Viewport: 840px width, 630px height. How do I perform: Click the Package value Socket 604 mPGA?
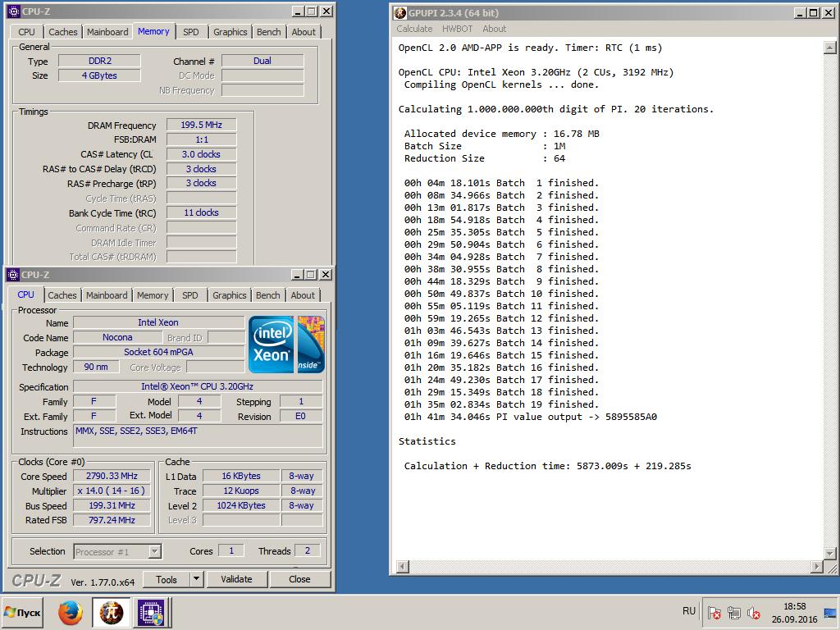(158, 352)
